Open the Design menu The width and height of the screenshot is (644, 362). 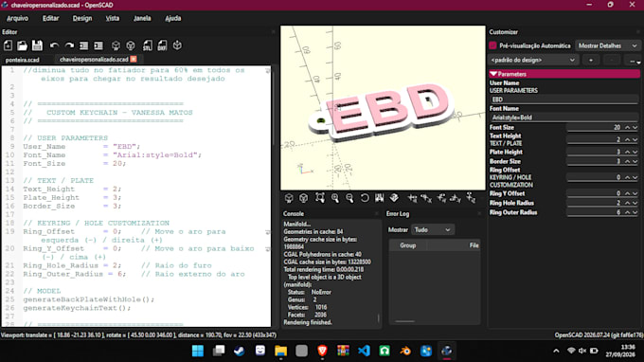click(x=82, y=18)
